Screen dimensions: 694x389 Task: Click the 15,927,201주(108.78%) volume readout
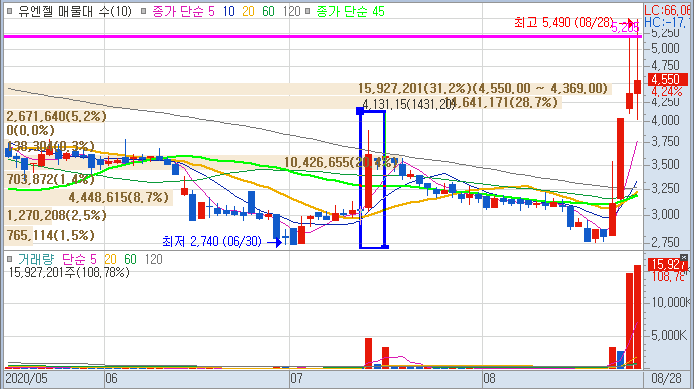pyautogui.click(x=69, y=273)
